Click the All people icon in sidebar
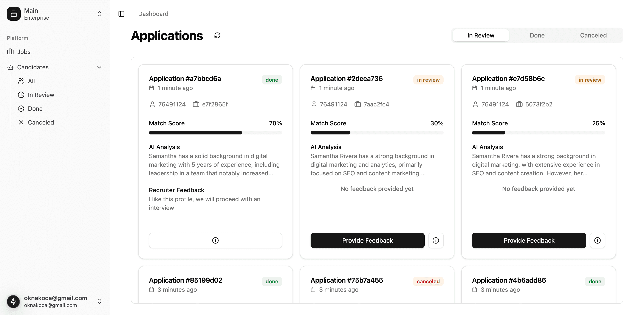The width and height of the screenshot is (644, 315). pyautogui.click(x=21, y=81)
